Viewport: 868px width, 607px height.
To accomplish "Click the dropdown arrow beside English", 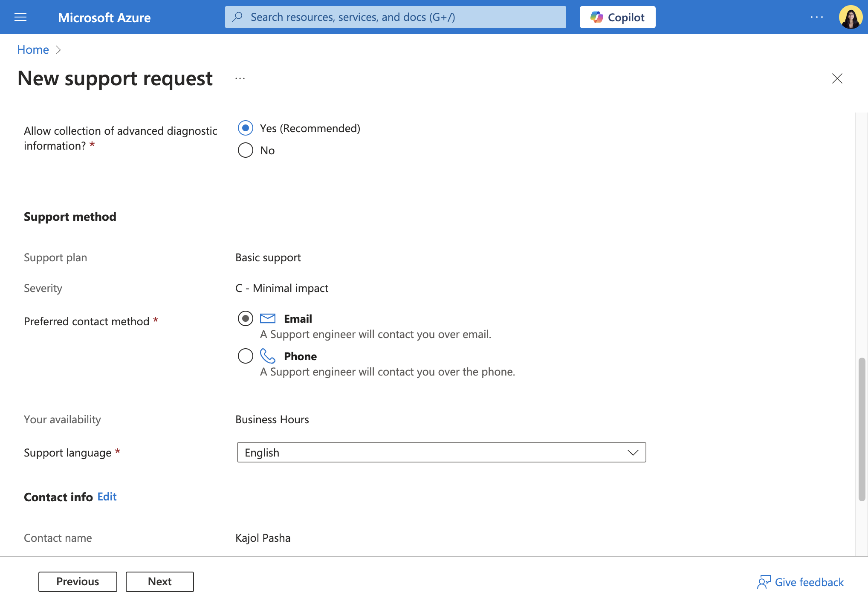I will click(x=633, y=452).
